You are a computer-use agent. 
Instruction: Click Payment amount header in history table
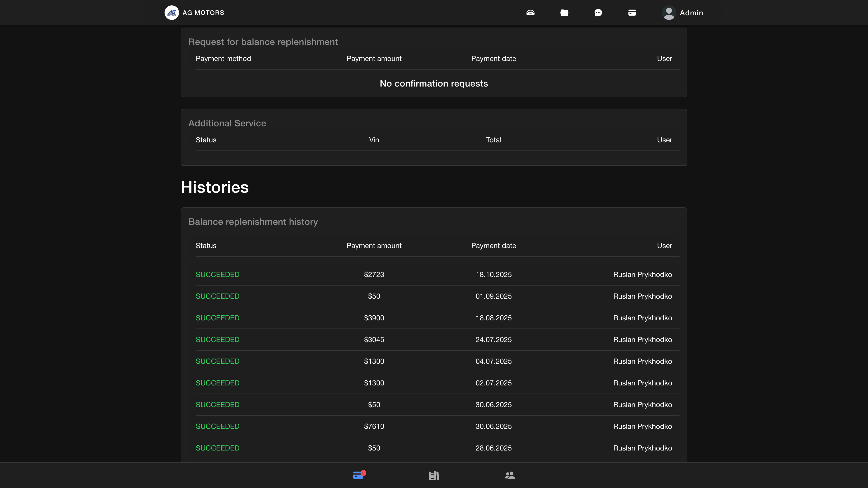pyautogui.click(x=374, y=246)
